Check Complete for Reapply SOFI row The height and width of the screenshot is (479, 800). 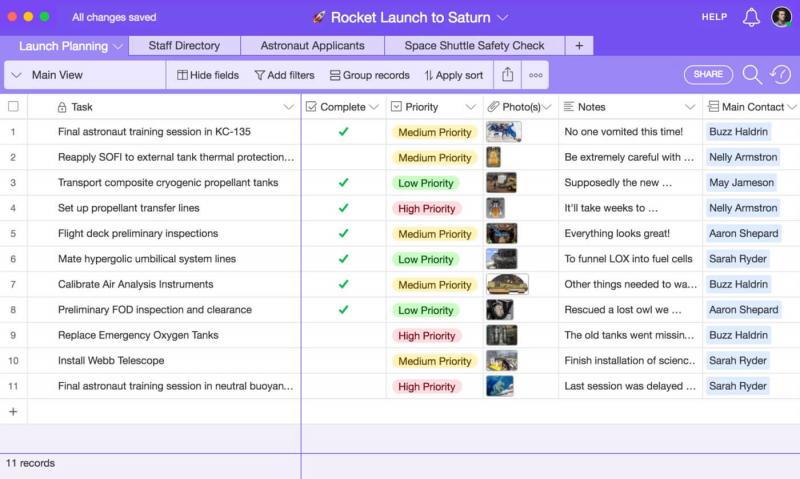pyautogui.click(x=343, y=157)
